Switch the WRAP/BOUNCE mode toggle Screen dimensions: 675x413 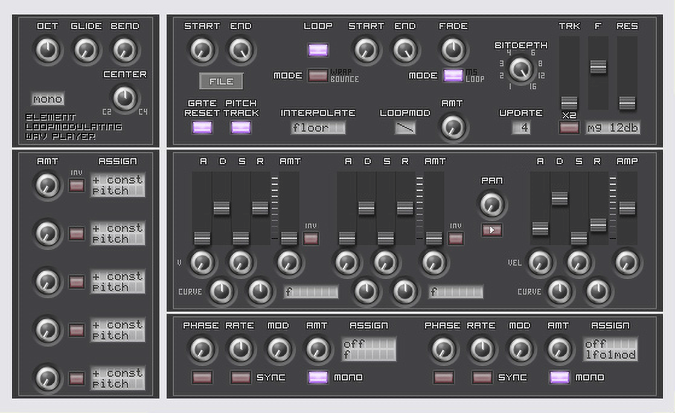pyautogui.click(x=318, y=75)
